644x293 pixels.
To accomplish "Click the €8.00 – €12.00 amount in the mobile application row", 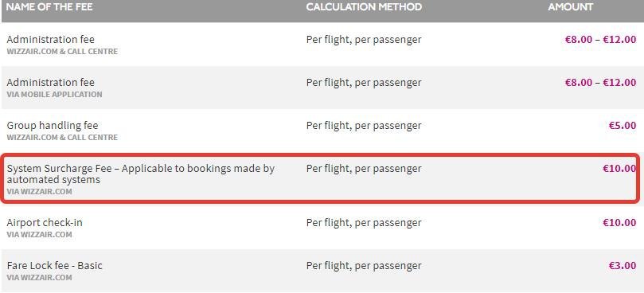I will pos(600,83).
